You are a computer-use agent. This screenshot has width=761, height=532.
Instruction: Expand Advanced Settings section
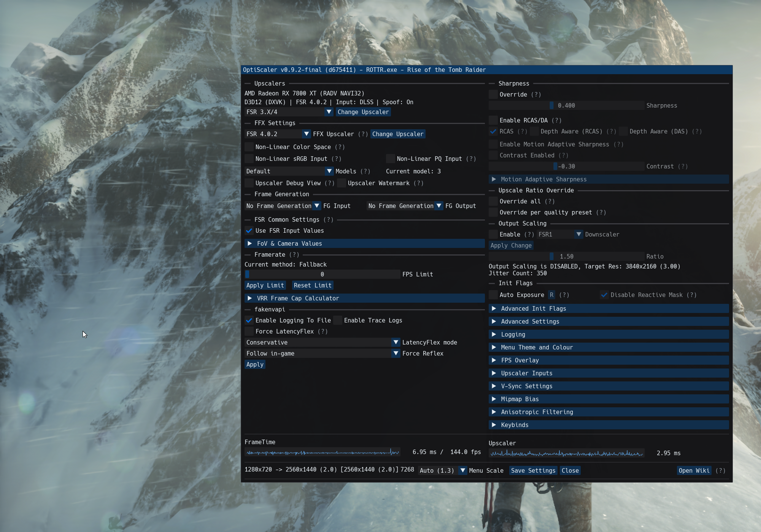pyautogui.click(x=608, y=321)
